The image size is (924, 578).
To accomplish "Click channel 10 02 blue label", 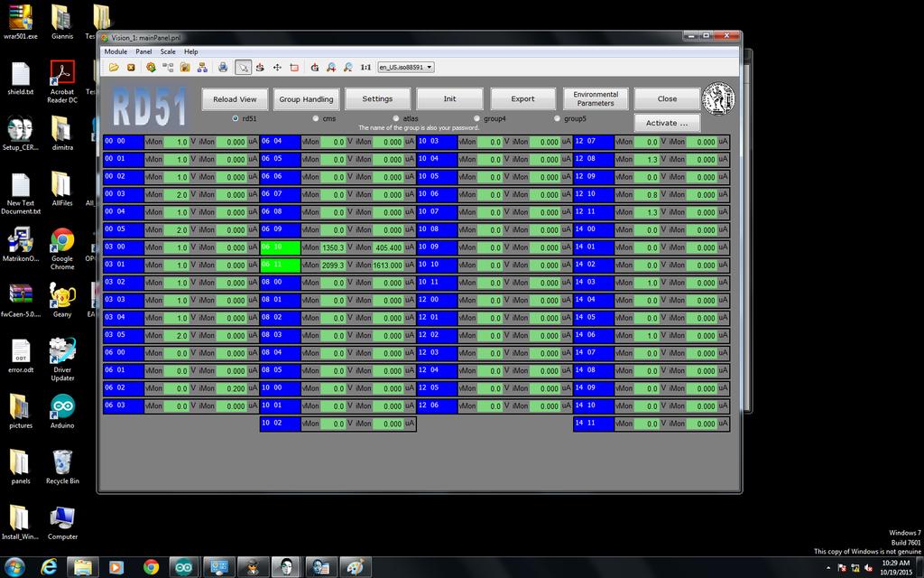I will tap(281, 424).
